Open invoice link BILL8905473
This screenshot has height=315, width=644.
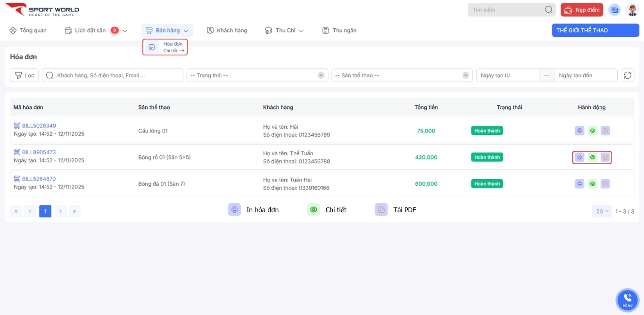39,152
